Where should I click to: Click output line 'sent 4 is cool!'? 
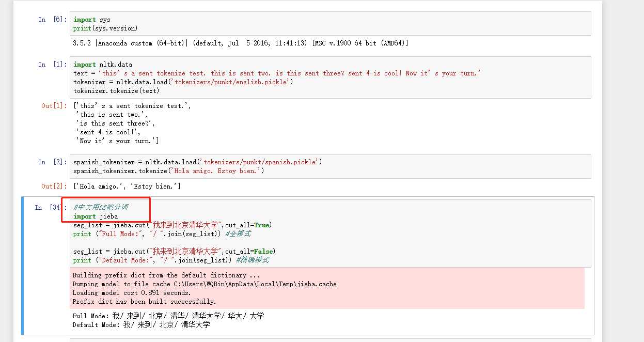click(108, 132)
